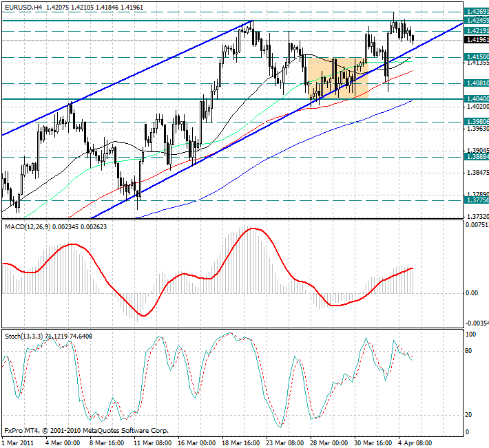Select the 1.3775 price level label

[477, 200]
